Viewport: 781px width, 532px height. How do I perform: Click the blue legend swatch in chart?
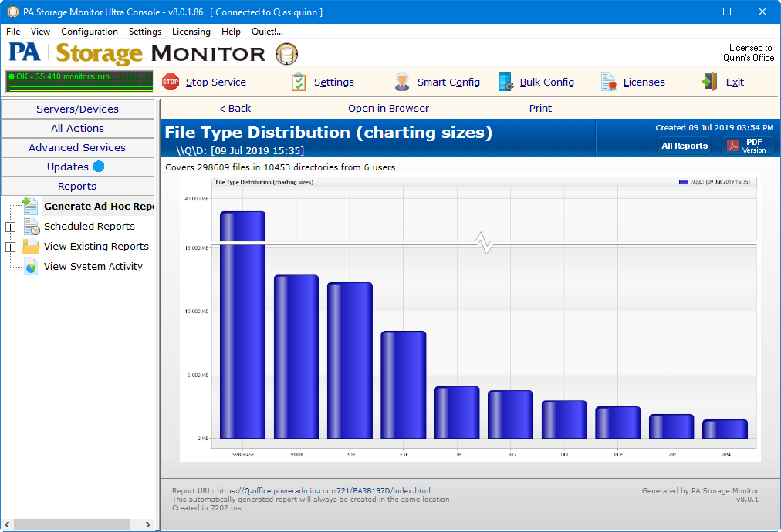pos(683,182)
